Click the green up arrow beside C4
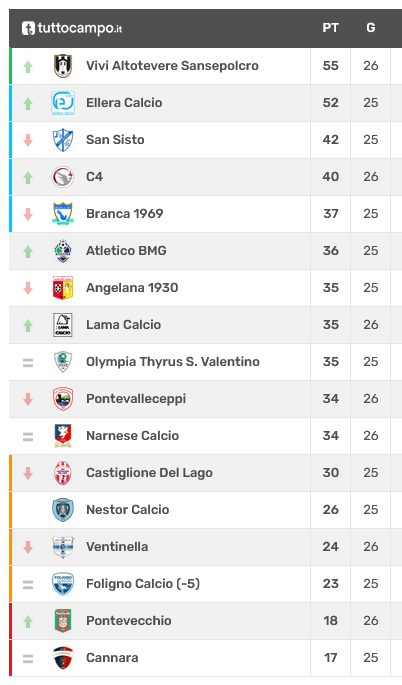This screenshot has width=402, height=685. (x=28, y=177)
